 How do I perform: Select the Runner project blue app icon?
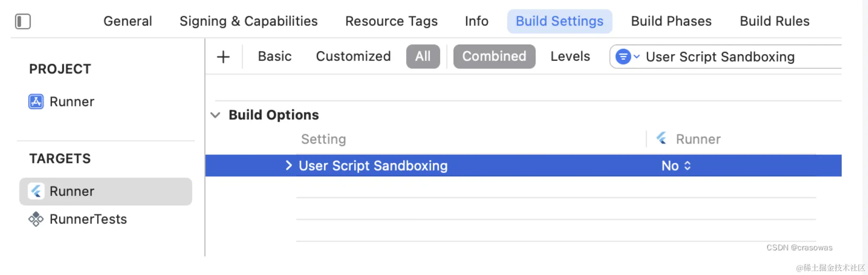[36, 102]
